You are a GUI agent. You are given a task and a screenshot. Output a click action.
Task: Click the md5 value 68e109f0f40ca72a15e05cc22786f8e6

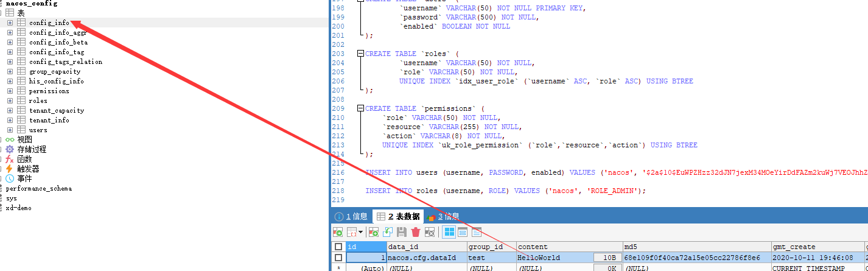(x=696, y=258)
